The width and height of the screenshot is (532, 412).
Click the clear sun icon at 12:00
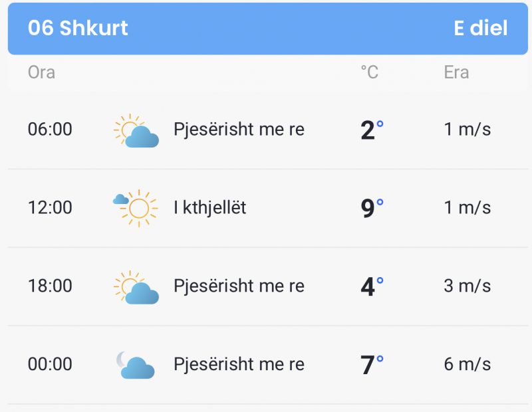pyautogui.click(x=136, y=208)
